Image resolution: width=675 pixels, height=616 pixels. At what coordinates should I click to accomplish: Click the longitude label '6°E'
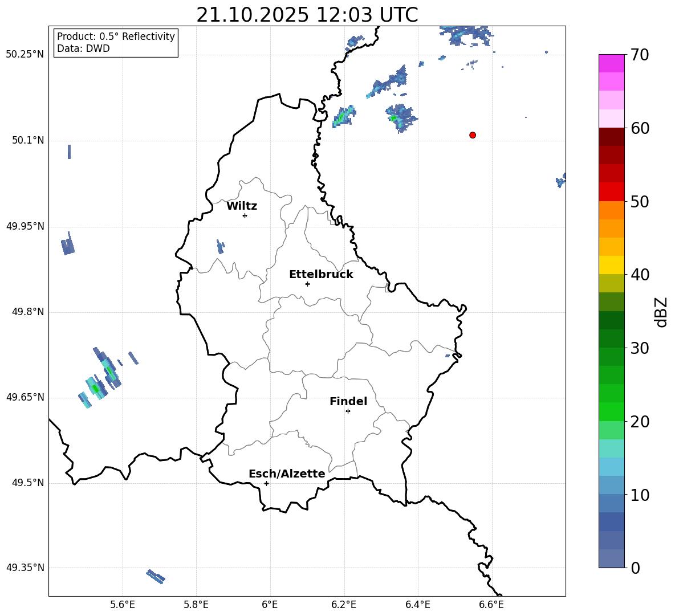[270, 605]
